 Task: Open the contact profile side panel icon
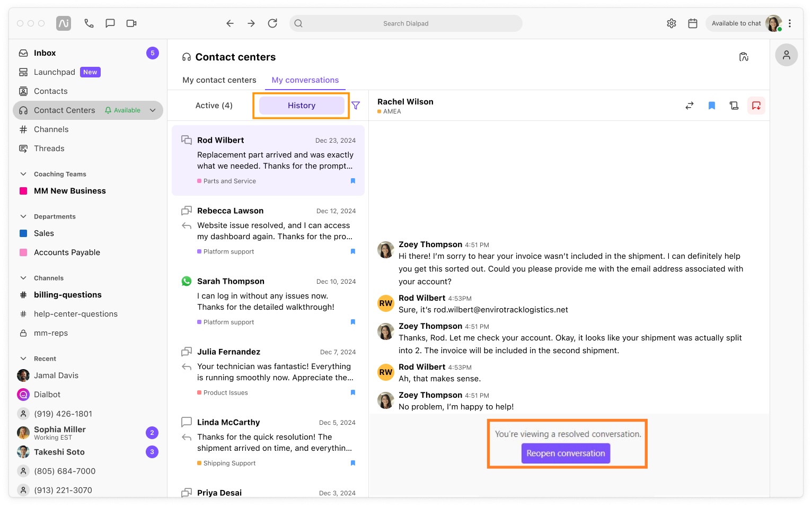(787, 55)
